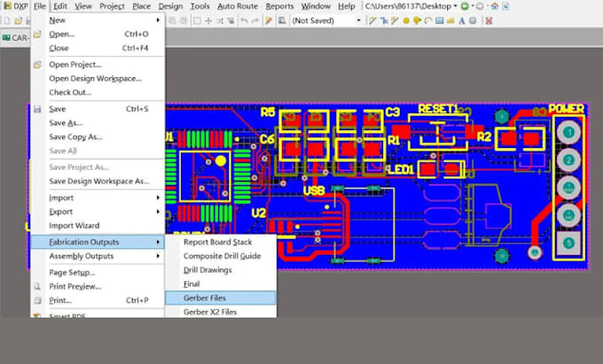
Task: Open the Project menu
Action: click(x=112, y=6)
